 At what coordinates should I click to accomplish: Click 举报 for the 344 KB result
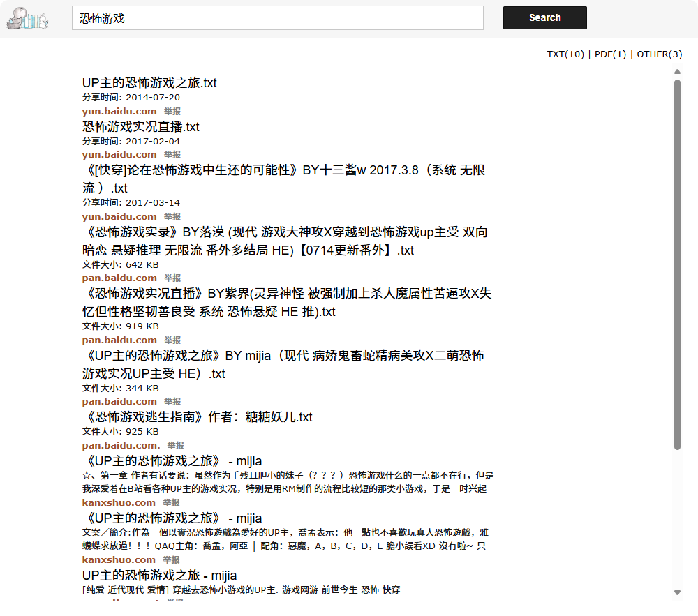pyautogui.click(x=172, y=401)
